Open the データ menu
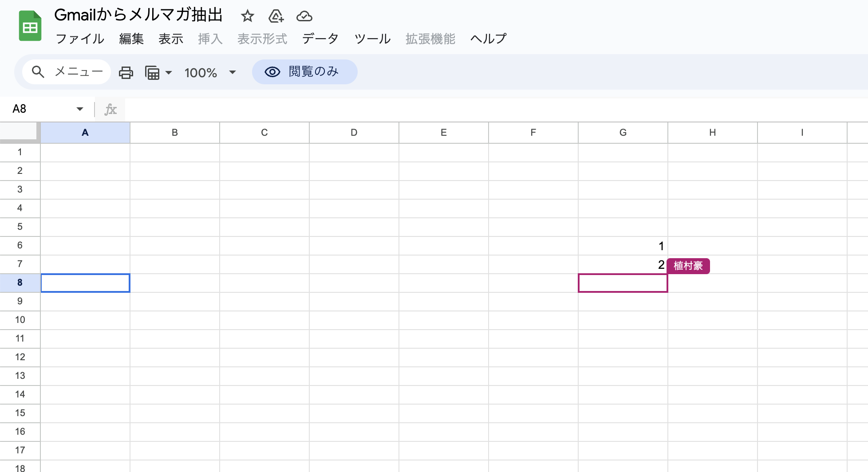Screen dimensions: 868x472 point(320,39)
